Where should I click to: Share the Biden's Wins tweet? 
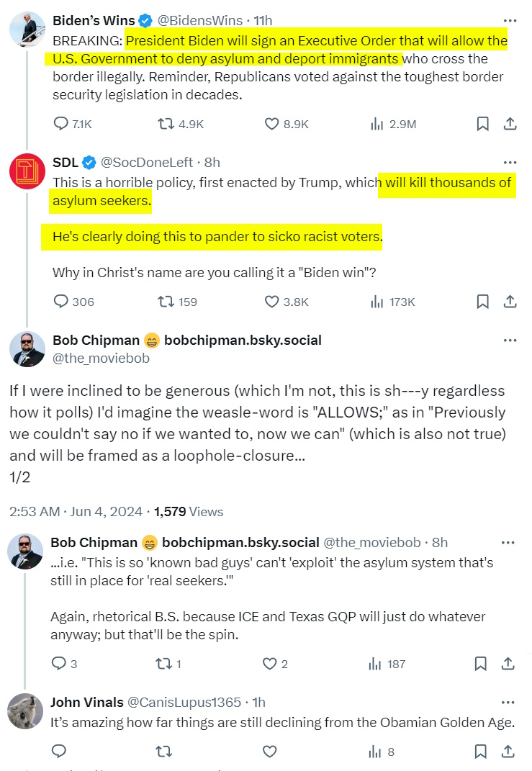tap(510, 124)
